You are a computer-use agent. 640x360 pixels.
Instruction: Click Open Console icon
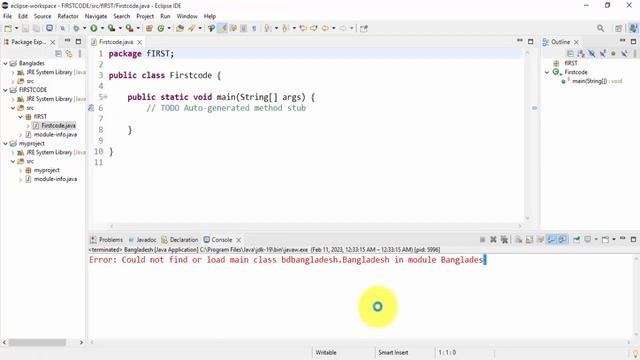click(605, 240)
